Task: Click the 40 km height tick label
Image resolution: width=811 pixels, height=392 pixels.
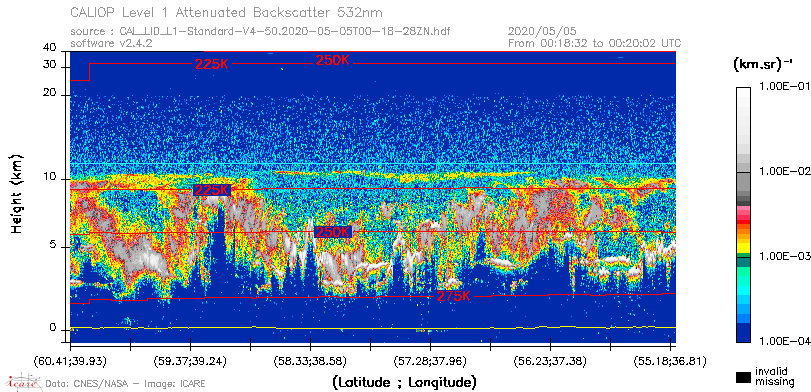Action: 50,48
